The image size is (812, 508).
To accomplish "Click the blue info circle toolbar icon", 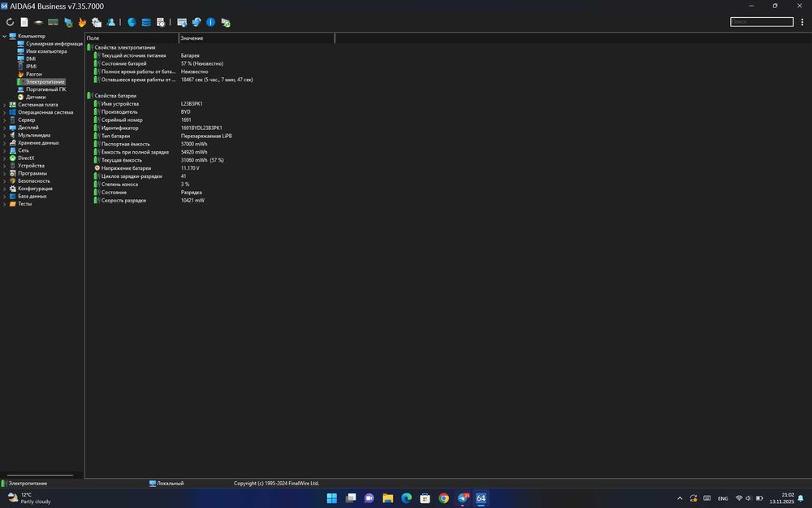I will [x=211, y=22].
